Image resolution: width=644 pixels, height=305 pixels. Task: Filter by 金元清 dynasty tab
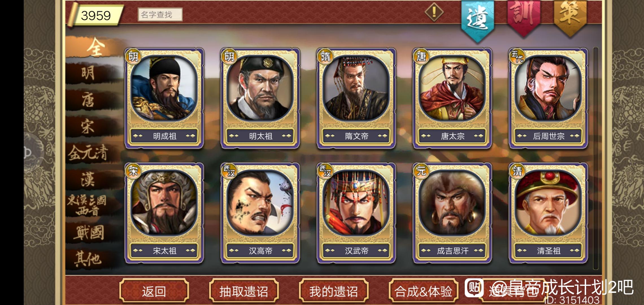[88, 153]
